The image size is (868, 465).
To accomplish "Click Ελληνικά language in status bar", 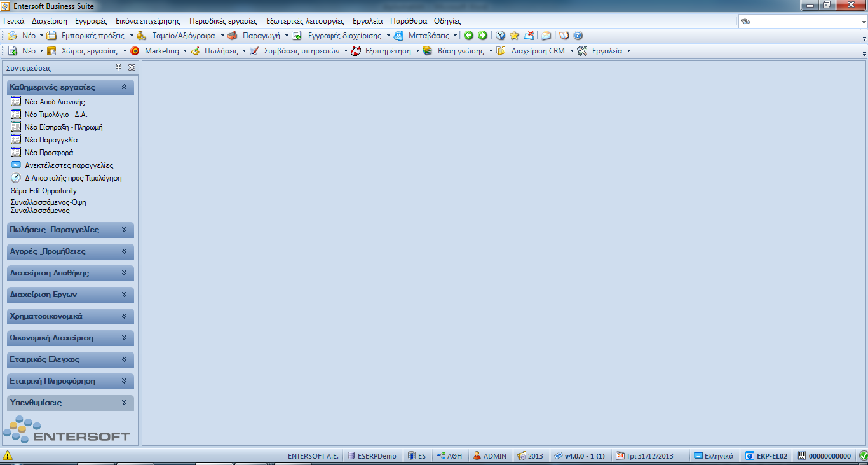I will point(714,455).
